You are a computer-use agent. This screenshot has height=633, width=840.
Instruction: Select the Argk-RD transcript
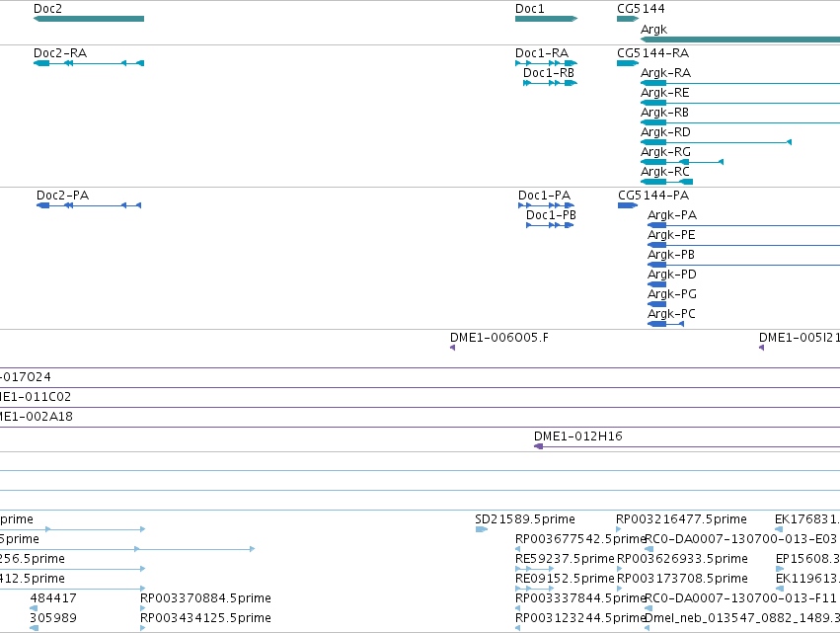[x=717, y=142]
